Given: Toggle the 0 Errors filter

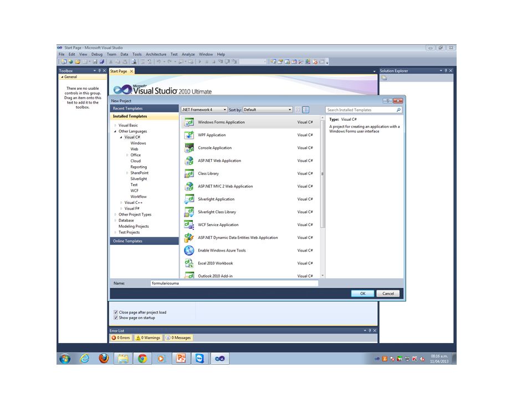Looking at the screenshot, I should 121,338.
